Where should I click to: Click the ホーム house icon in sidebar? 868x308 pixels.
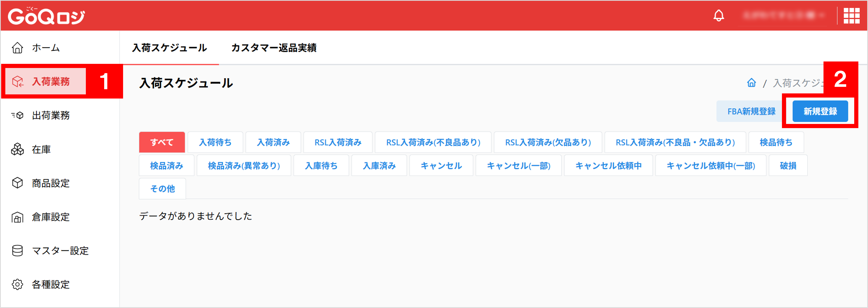point(18,48)
